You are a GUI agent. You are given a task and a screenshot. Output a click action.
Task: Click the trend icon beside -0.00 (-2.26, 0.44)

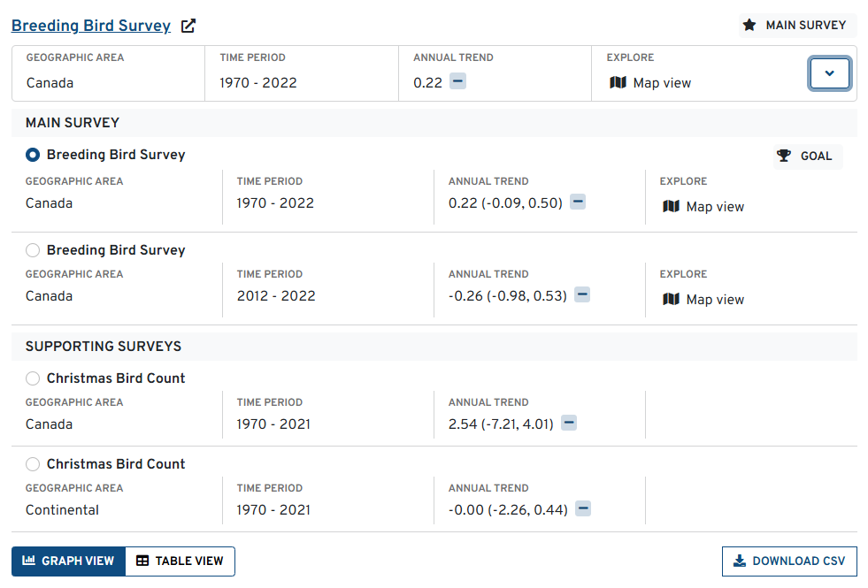[583, 508]
